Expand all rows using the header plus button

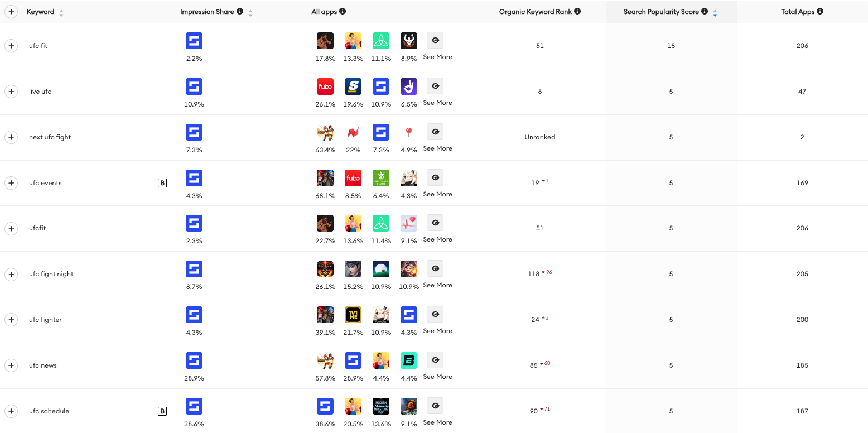[11, 12]
